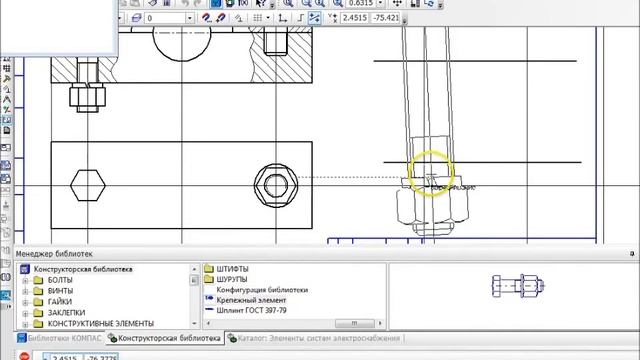Toggle the grid display icon
Image resolution: width=640 pixels, height=360 pixels.
pos(258,18)
